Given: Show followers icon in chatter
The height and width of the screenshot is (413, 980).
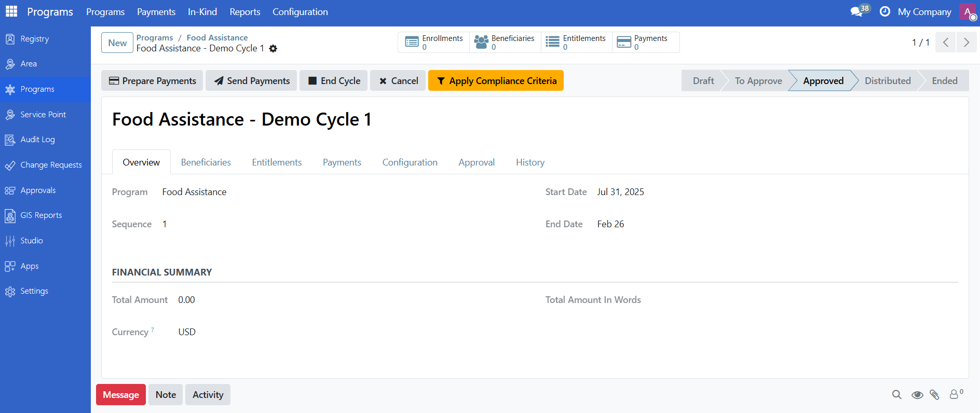Looking at the screenshot, I should tap(956, 394).
